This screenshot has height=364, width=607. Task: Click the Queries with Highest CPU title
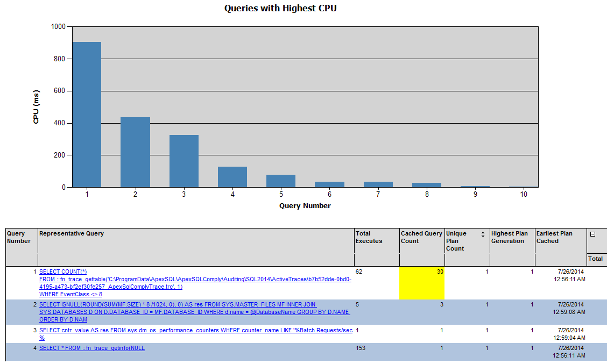coord(280,9)
